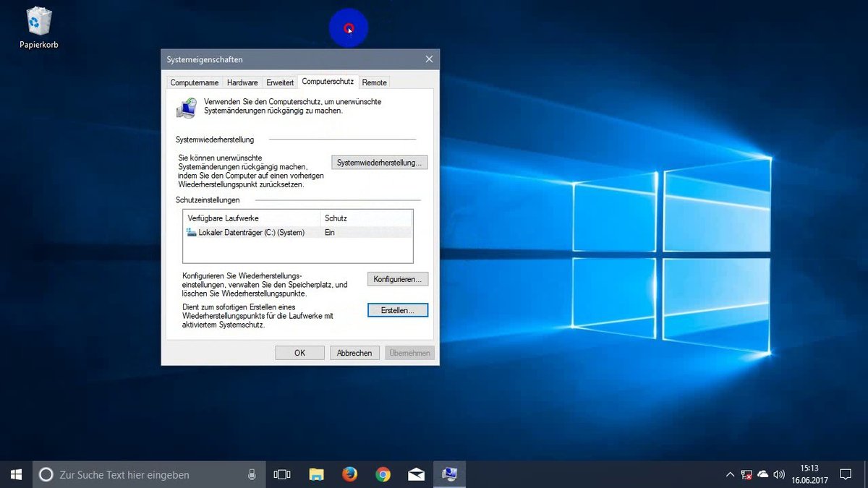Expand hidden tray icons with the chevron
Screen dimensions: 868x488
pyautogui.click(x=730, y=474)
